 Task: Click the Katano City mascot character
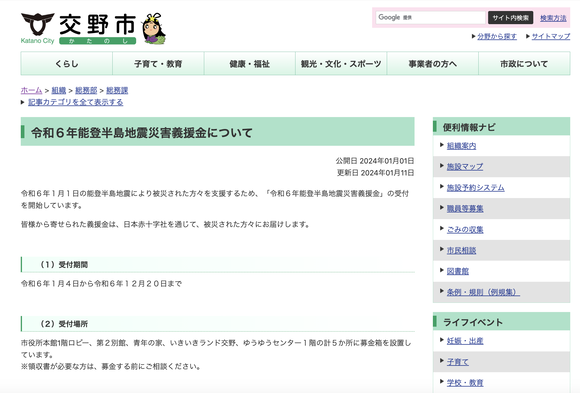click(154, 29)
